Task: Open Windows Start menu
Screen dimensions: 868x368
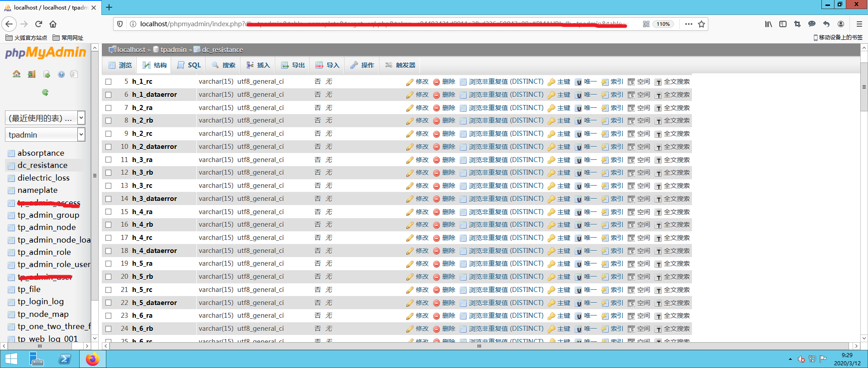Action: [11, 359]
